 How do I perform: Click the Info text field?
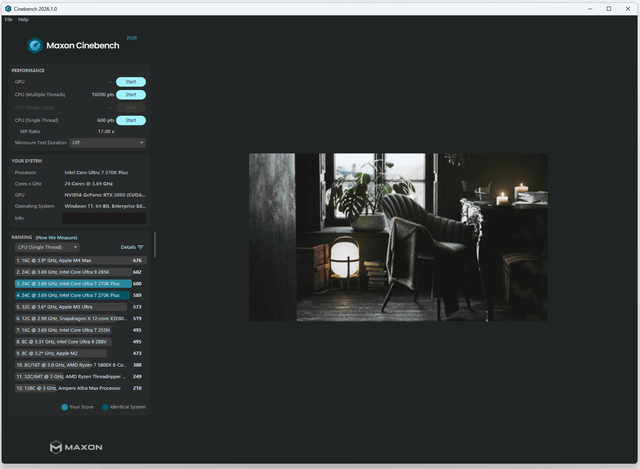[104, 218]
